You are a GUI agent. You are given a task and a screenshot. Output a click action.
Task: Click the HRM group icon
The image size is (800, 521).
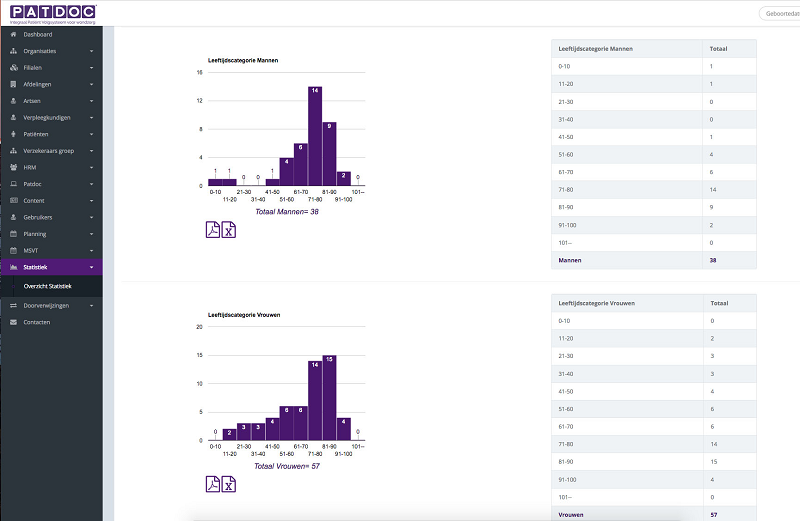click(13, 167)
